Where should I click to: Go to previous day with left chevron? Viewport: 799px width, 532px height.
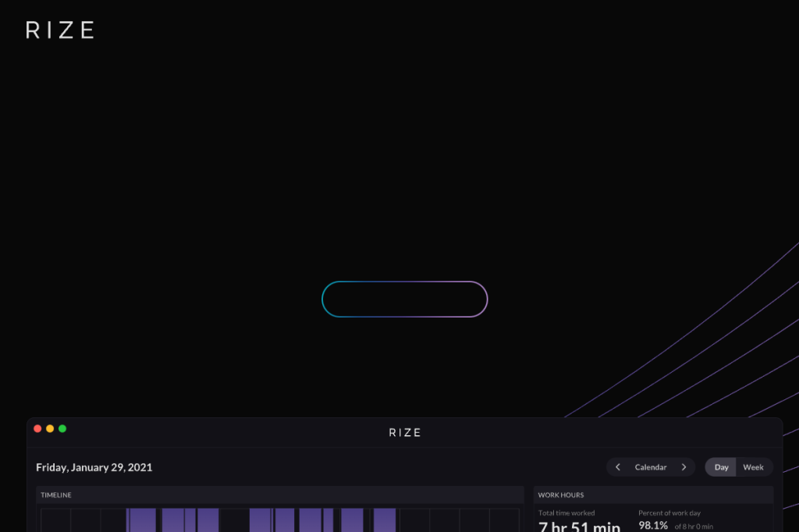(618, 467)
